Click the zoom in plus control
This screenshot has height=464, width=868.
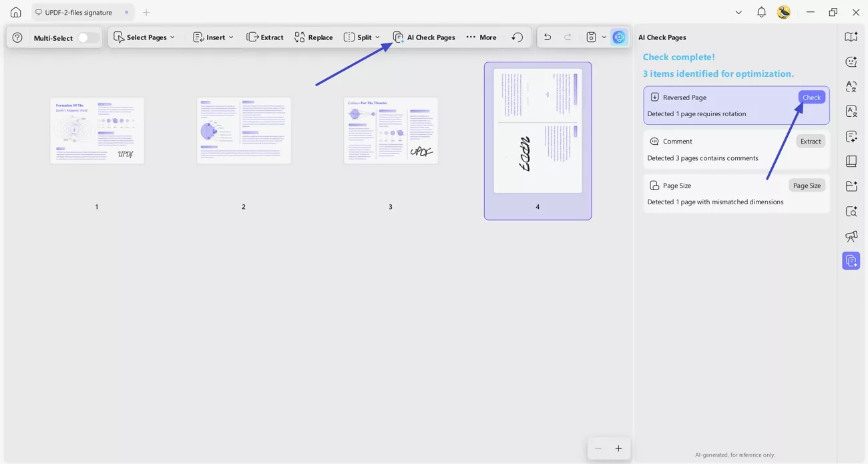[618, 448]
